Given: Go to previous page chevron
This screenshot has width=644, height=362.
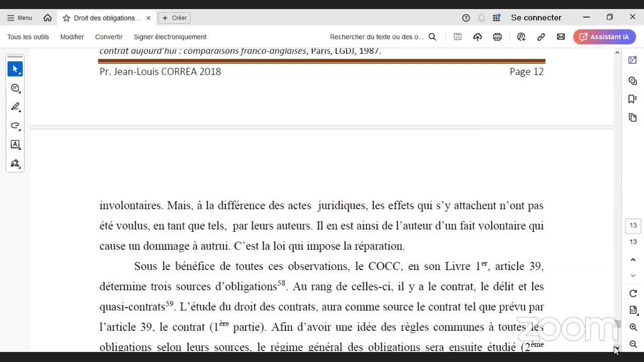Looking at the screenshot, I should coord(633,260).
